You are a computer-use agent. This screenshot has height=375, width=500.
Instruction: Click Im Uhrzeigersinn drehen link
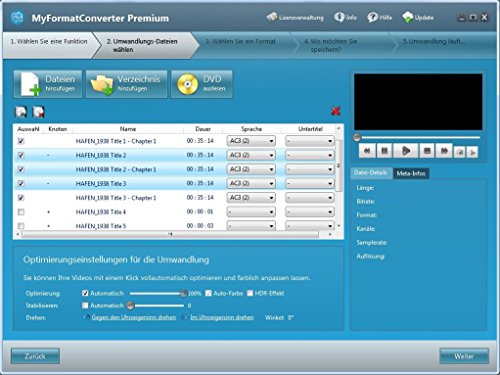tap(222, 317)
